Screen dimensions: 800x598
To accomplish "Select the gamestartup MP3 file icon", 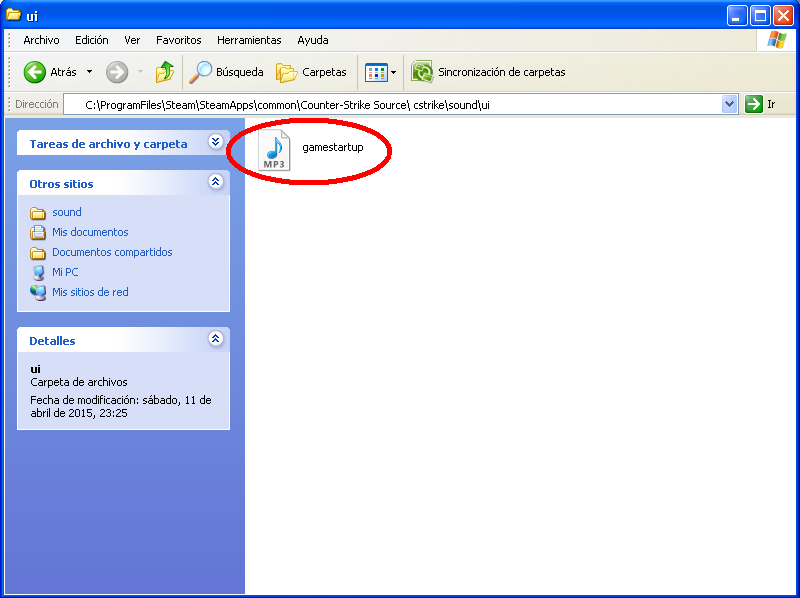I will coord(274,150).
